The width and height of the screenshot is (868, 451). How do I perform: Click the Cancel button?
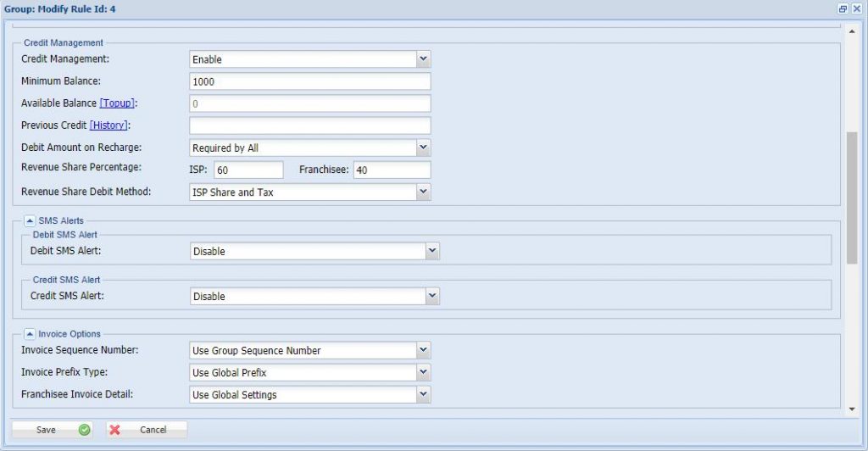(146, 430)
